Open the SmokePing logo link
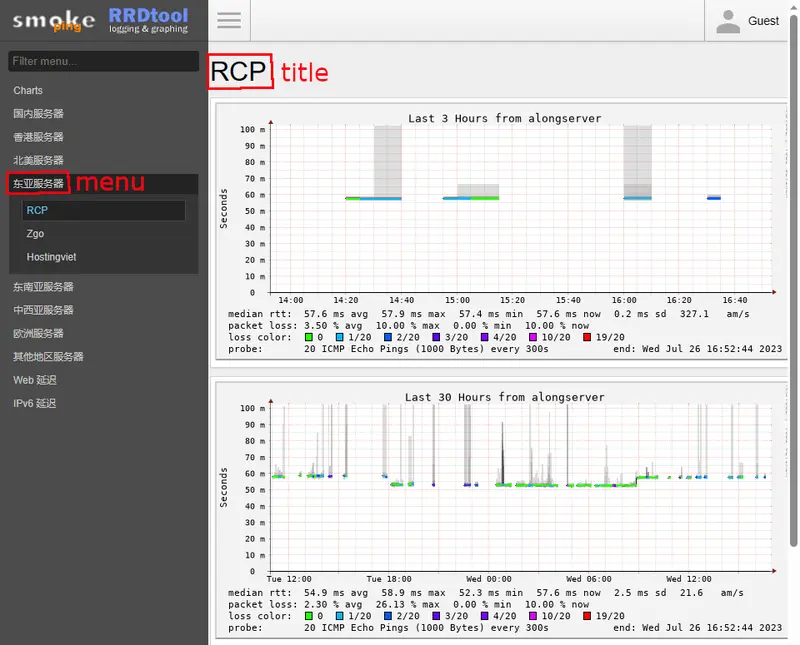 click(x=52, y=20)
